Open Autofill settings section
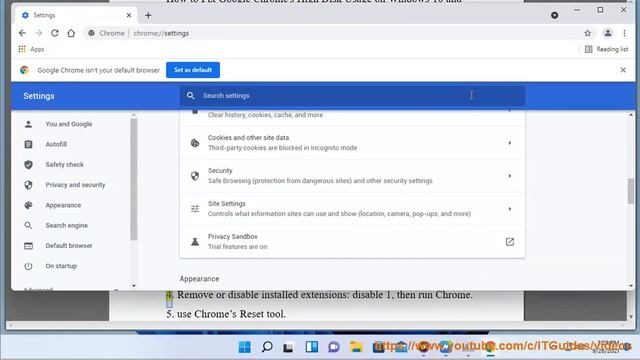The image size is (640, 360). [56, 144]
